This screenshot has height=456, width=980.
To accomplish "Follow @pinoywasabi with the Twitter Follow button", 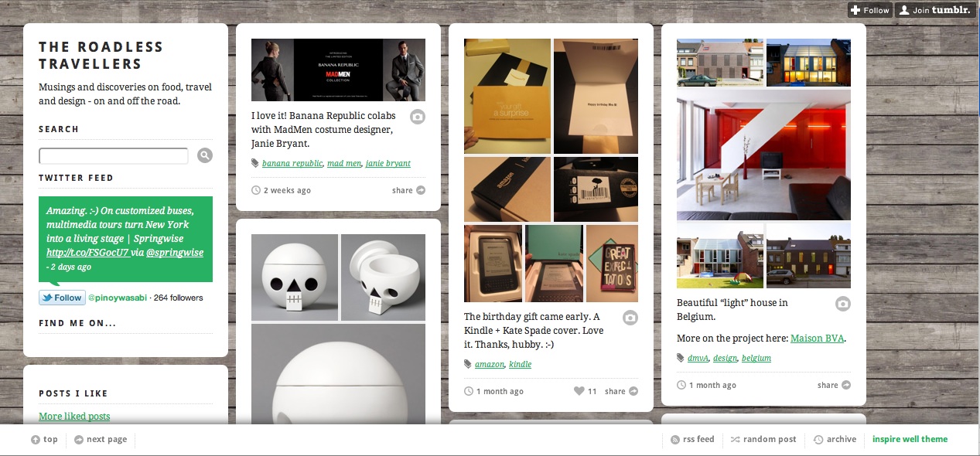I will pos(62,298).
